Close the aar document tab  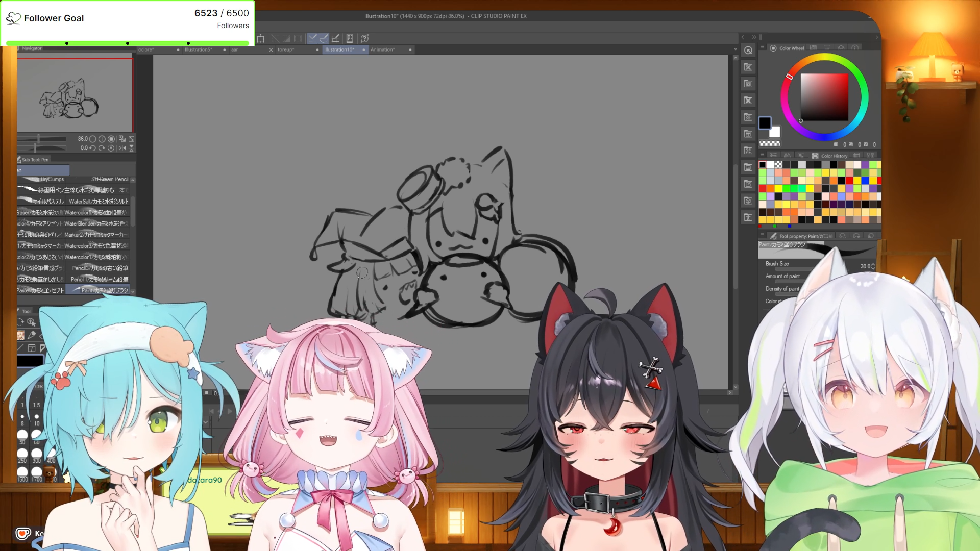point(271,49)
